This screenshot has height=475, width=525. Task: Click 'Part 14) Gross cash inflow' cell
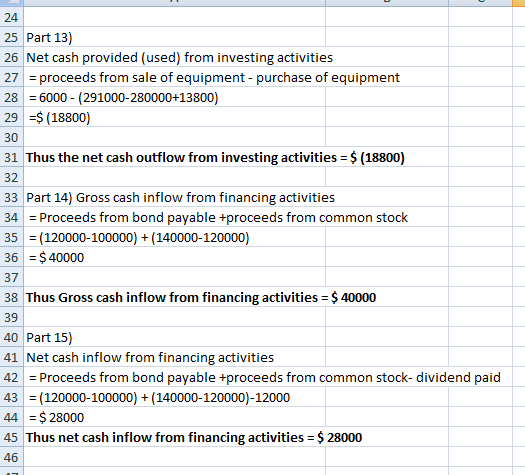tap(180, 197)
